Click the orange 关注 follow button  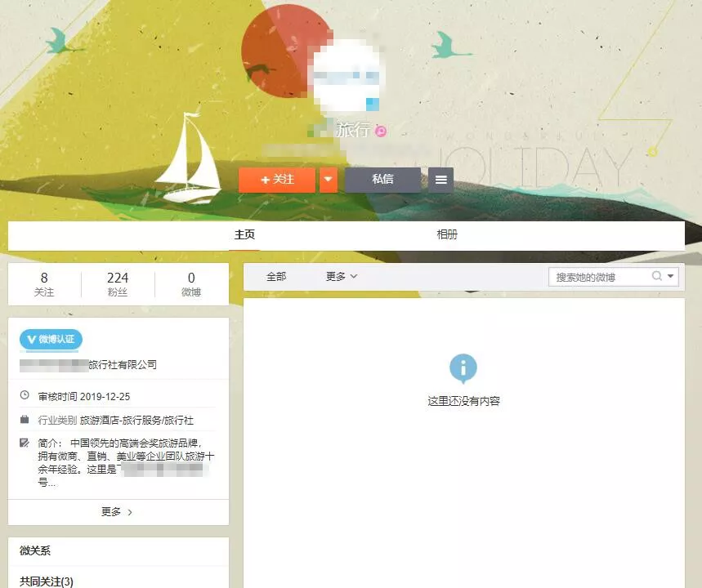[277, 180]
